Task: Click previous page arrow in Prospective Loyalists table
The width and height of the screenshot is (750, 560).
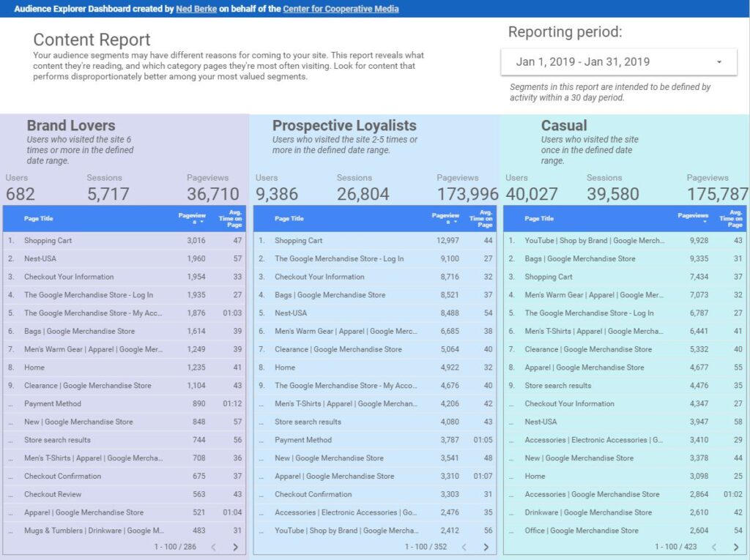Action: 464,547
